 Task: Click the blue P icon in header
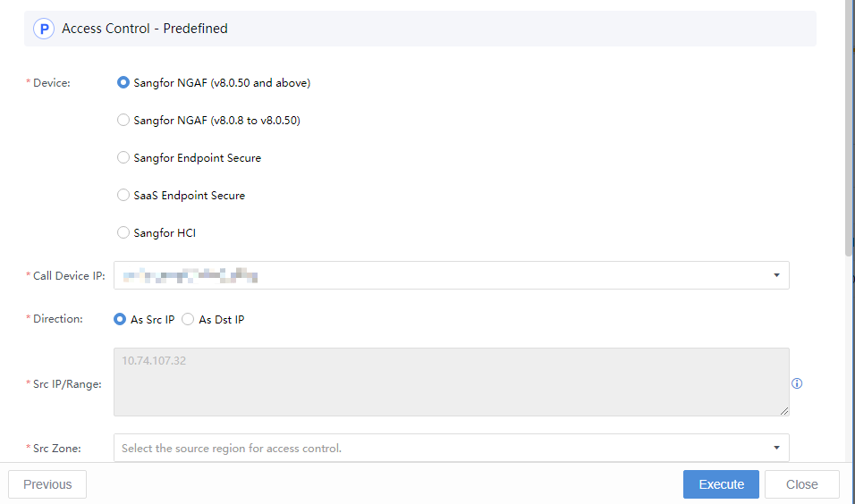pos(44,29)
